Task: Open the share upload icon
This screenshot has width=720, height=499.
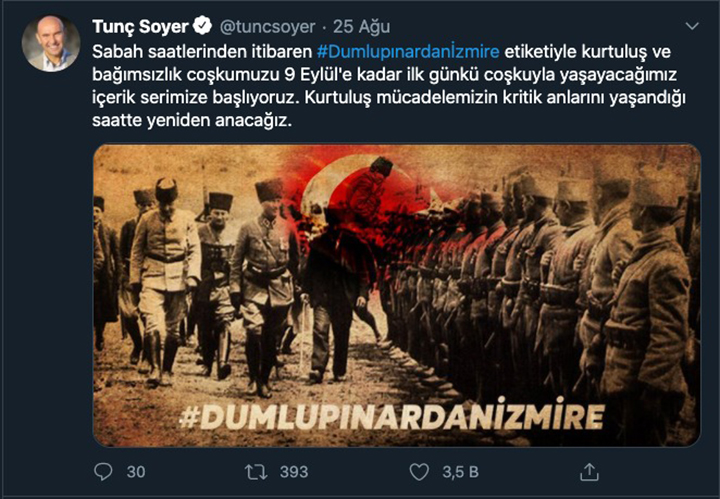Action: coord(589,471)
